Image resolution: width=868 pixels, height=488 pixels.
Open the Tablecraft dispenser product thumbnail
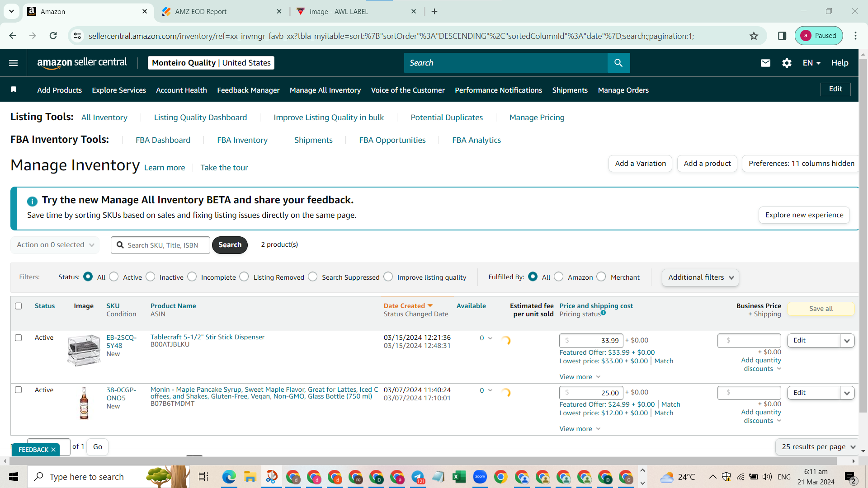click(84, 350)
